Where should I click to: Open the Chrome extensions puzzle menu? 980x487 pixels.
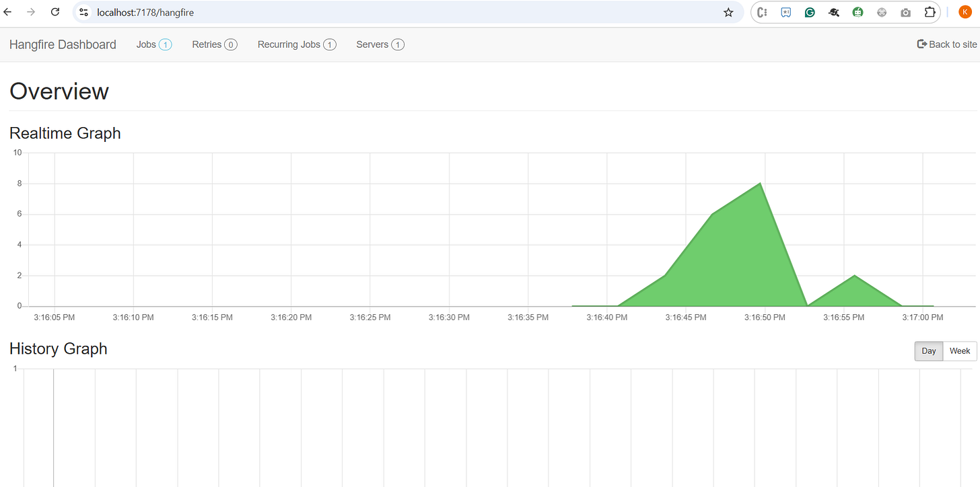point(930,12)
